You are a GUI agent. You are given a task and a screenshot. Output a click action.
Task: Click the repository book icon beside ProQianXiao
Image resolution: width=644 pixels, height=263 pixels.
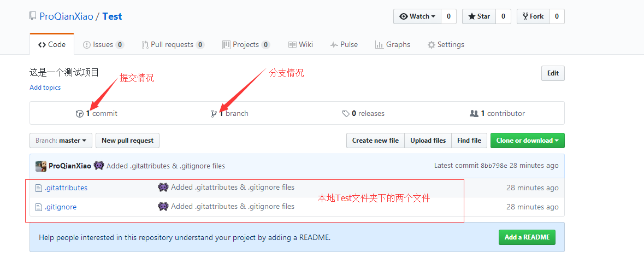coord(33,16)
